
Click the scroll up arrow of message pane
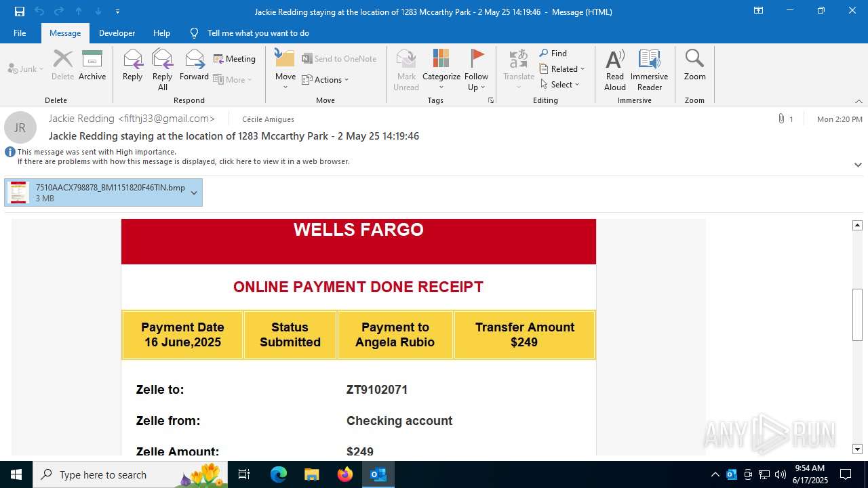pos(858,225)
